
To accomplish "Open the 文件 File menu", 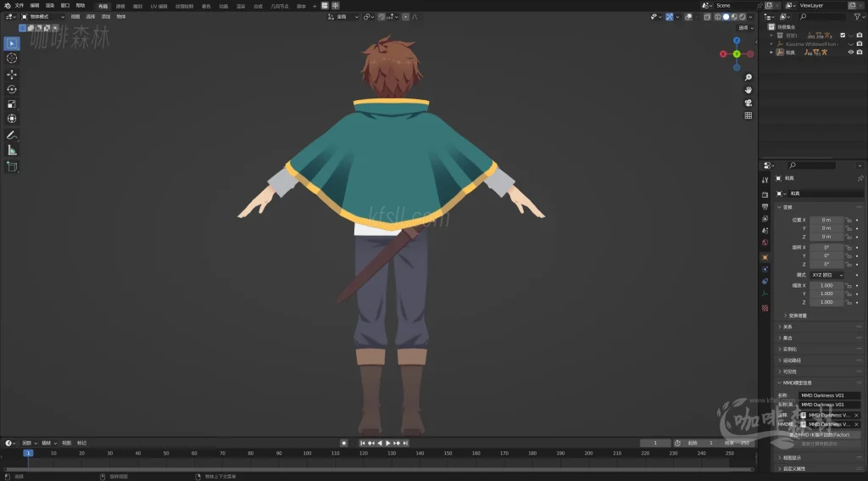I will click(x=19, y=5).
